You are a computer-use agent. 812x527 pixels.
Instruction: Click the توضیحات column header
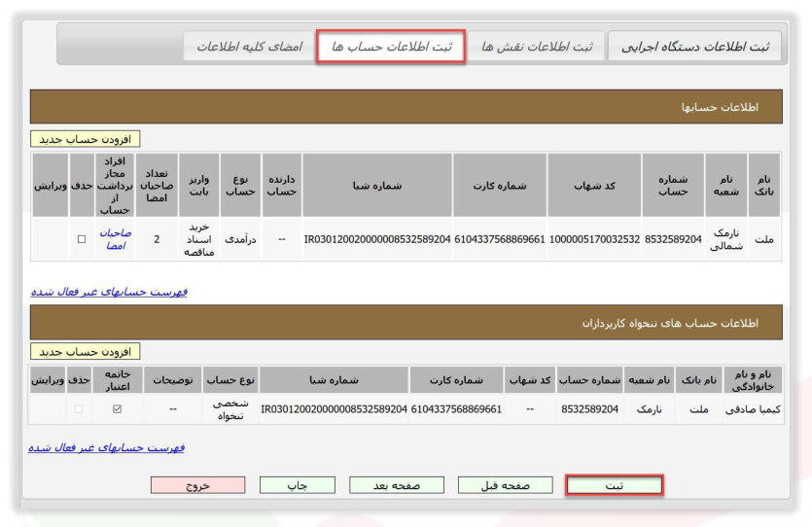(173, 380)
